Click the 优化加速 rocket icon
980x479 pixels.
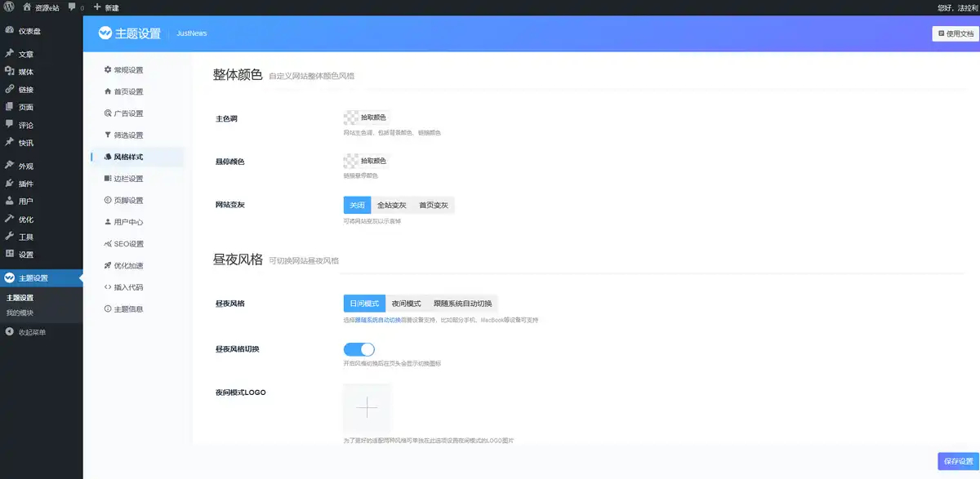coord(108,265)
